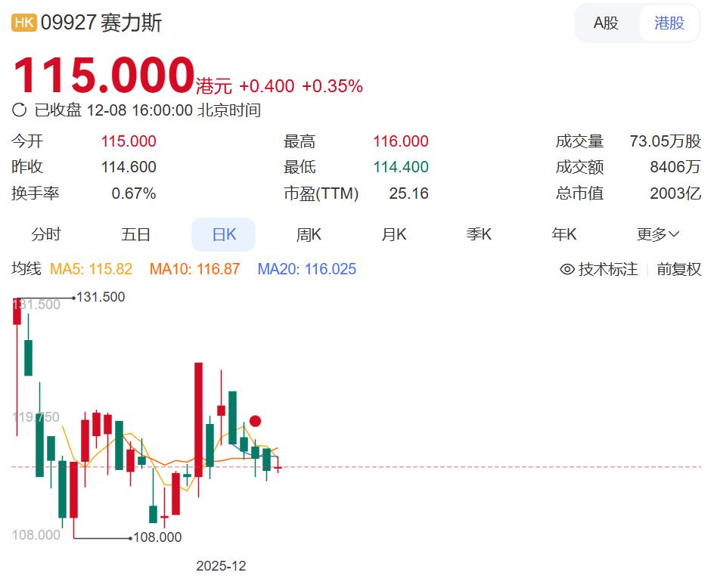Image resolution: width=714 pixels, height=588 pixels.
Task: Select the 日K chart tab
Action: pyautogui.click(x=224, y=234)
